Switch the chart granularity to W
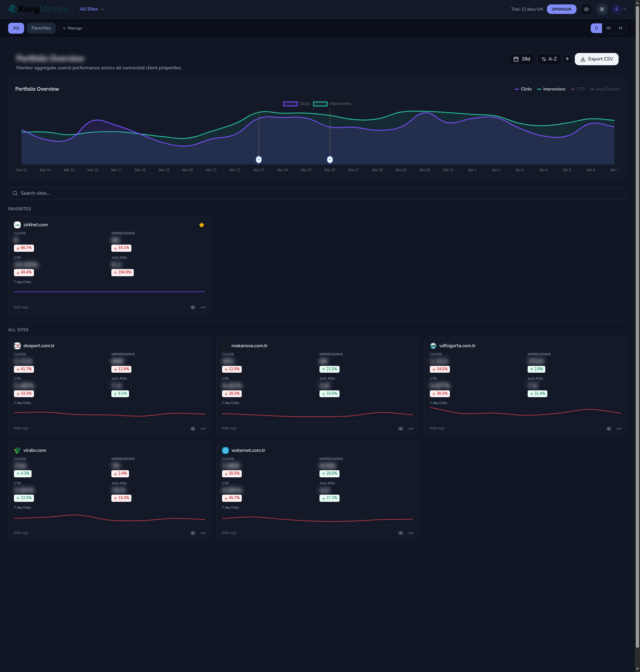This screenshot has width=640, height=672. [608, 28]
